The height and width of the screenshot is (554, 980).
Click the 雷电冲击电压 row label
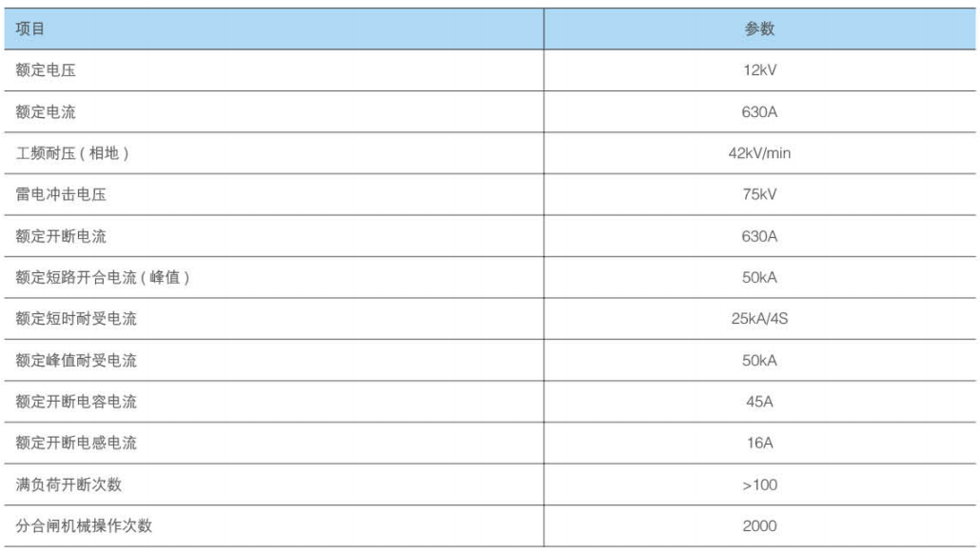(61, 194)
